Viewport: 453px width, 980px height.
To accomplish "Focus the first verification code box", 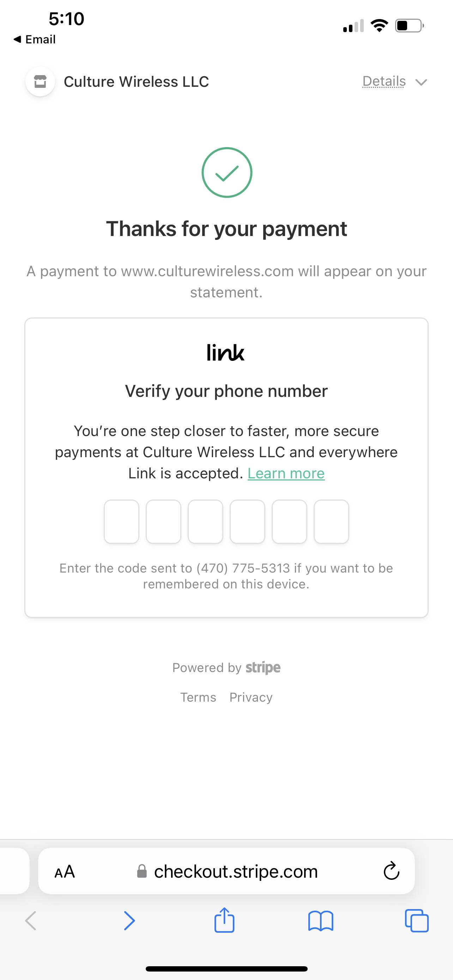I will 121,522.
